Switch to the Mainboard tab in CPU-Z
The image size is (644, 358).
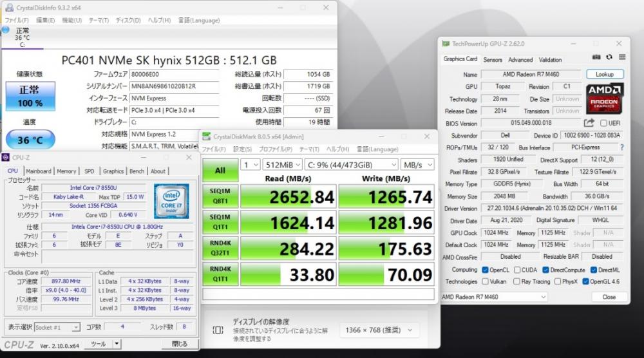tap(39, 171)
